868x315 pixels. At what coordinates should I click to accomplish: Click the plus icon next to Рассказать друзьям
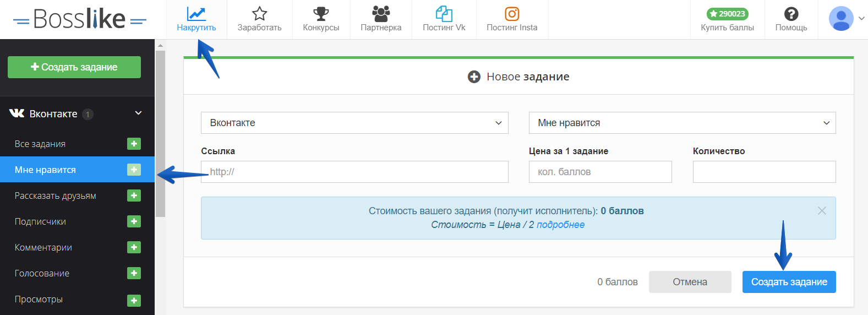pos(134,195)
